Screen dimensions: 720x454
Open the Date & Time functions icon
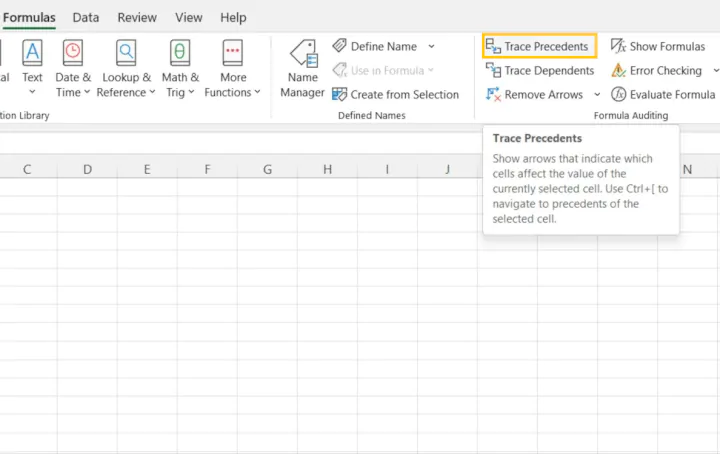(x=73, y=52)
